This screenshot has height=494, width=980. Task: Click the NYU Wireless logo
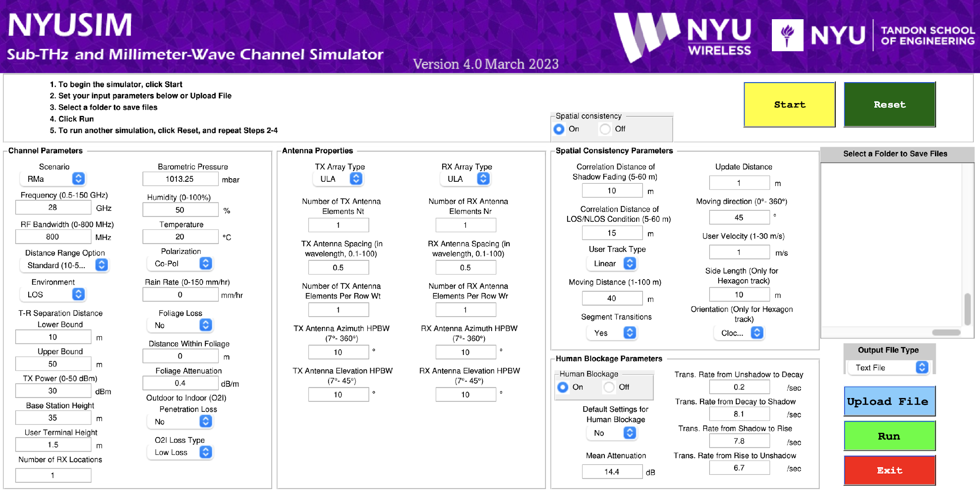(683, 36)
